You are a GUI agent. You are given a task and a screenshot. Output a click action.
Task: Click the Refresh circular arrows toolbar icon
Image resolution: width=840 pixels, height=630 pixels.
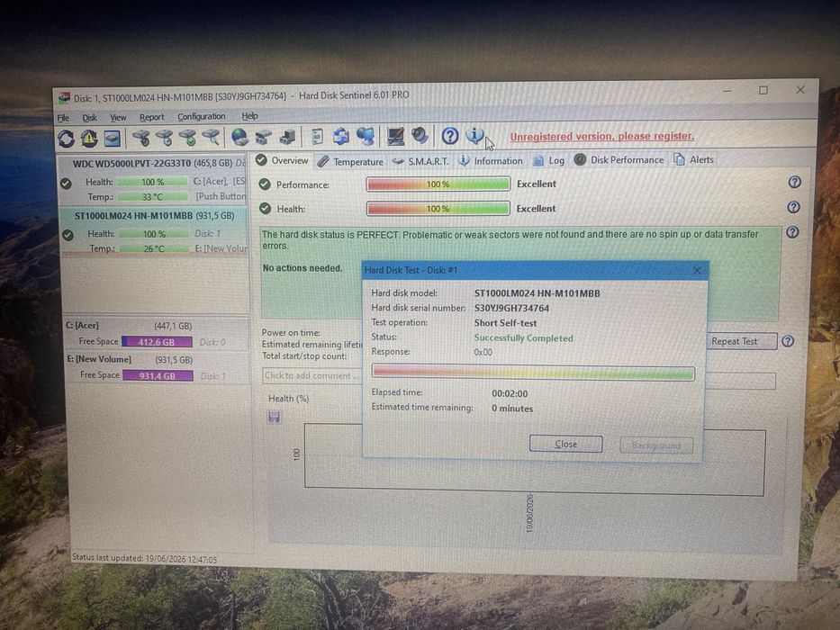click(67, 139)
